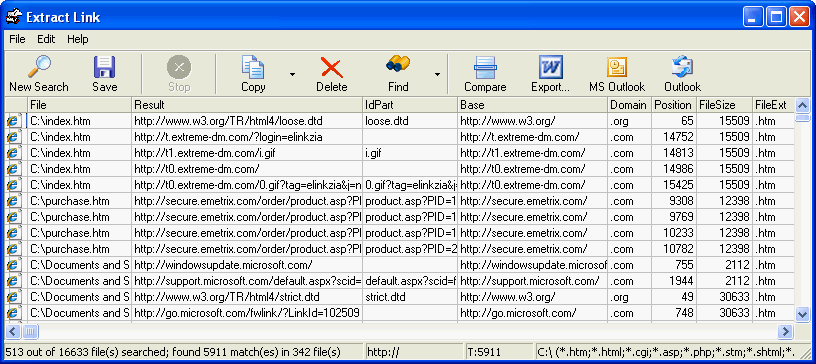The height and width of the screenshot is (364, 816).
Task: Click the IE icon for the loose.dtd row
Action: click(13, 121)
